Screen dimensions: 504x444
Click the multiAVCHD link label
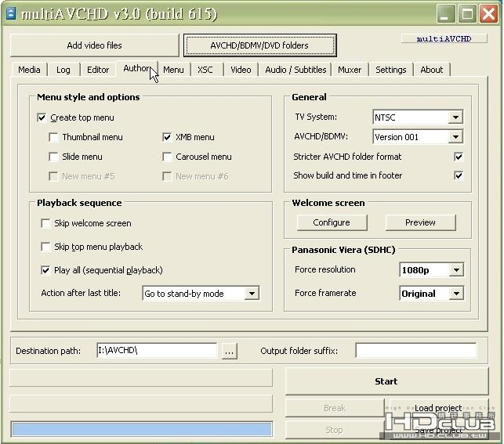tap(444, 39)
